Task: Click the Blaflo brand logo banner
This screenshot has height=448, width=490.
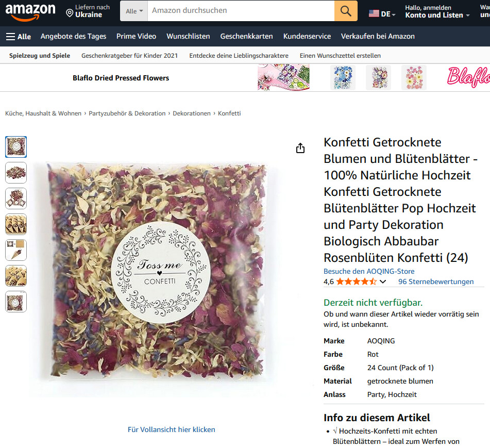Action: [x=468, y=77]
